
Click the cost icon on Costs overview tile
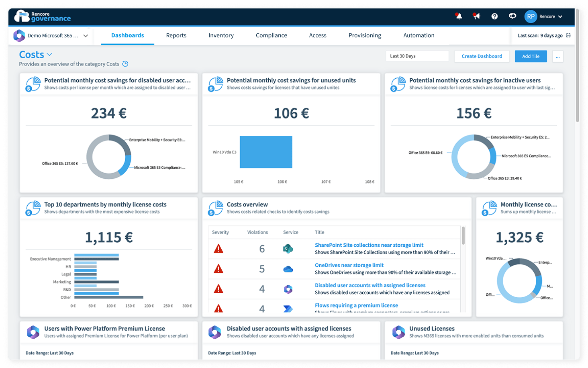pos(216,208)
